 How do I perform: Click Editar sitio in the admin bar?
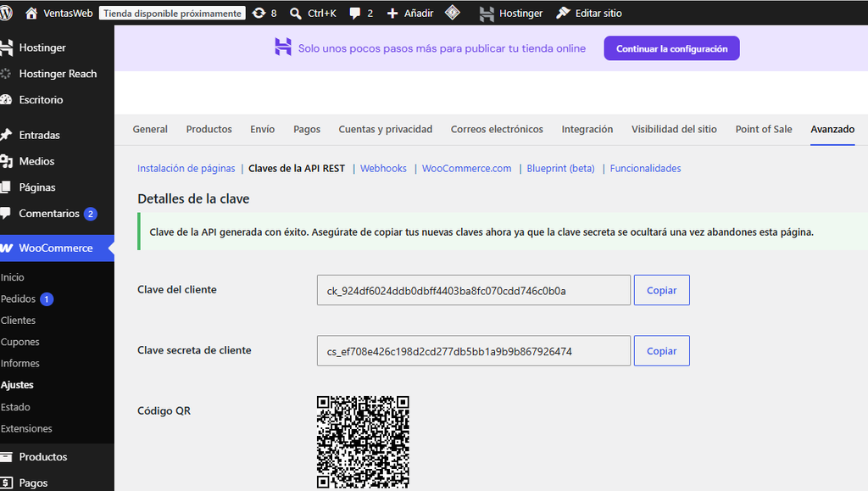tap(589, 14)
